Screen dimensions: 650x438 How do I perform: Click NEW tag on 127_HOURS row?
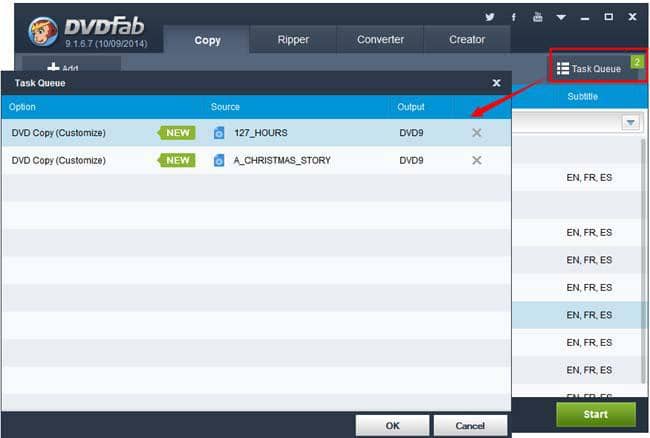point(177,133)
